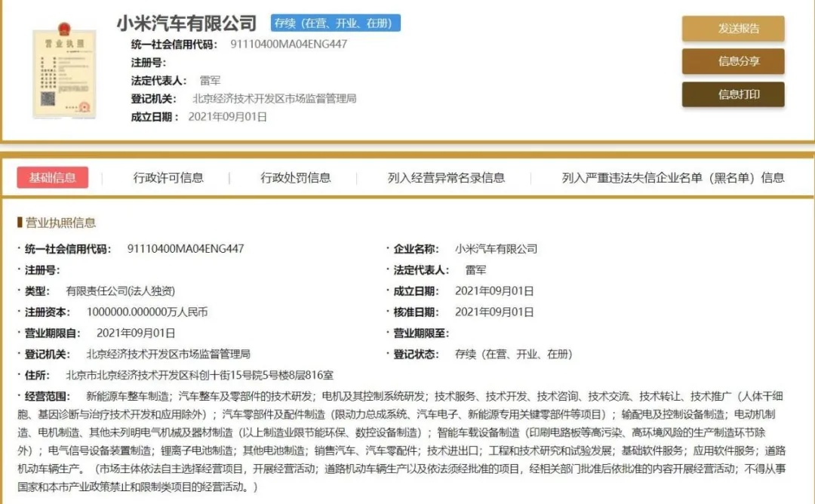Screen dimensions: 815x504
Task: Click the 信息打印 button
Action: (x=733, y=94)
